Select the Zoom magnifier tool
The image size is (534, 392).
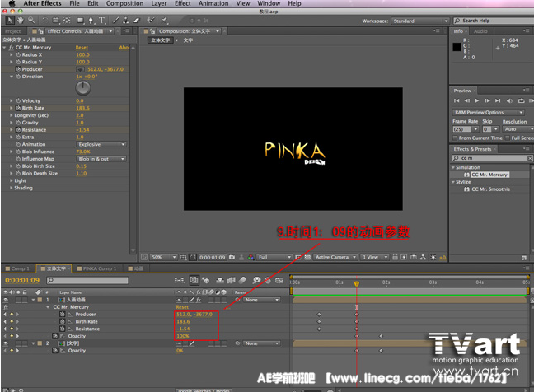(31, 21)
